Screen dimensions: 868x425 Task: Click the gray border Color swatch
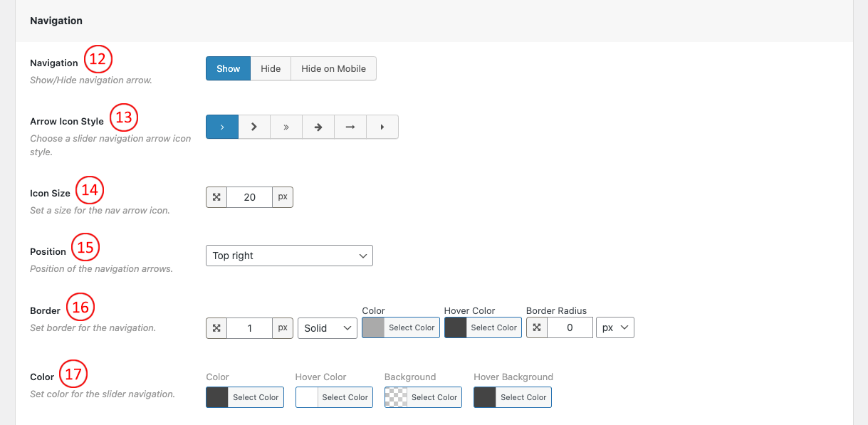(373, 327)
